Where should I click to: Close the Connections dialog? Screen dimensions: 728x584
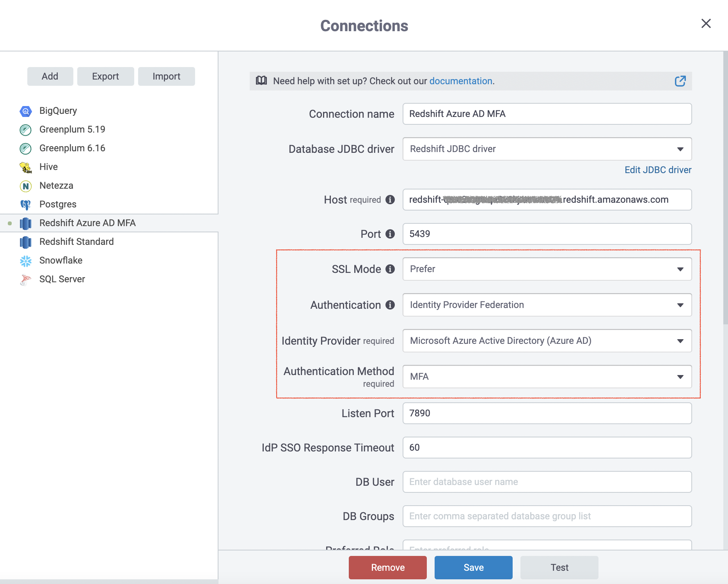point(706,23)
